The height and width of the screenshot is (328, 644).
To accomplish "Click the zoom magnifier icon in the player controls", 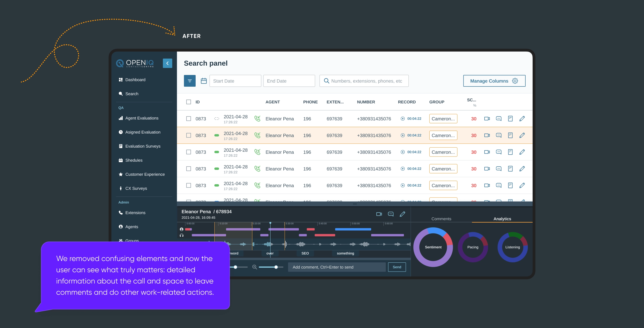I will [x=255, y=267].
